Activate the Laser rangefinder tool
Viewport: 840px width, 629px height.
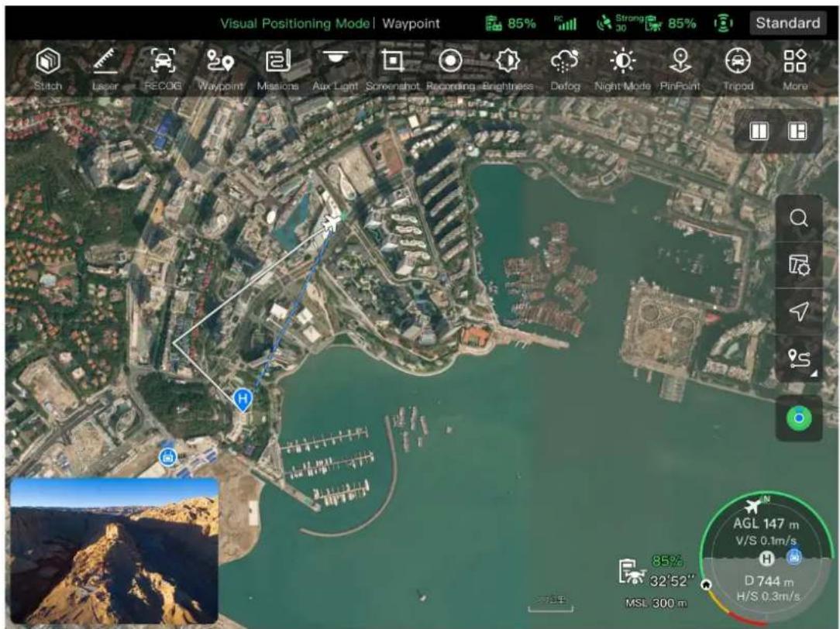105,69
